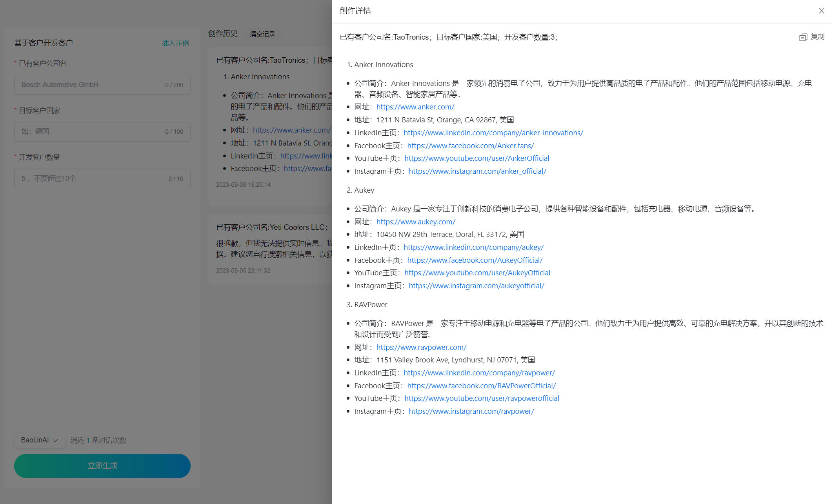Open the ravpower.com website link
Screen dimensions: 833x504
pos(421,348)
